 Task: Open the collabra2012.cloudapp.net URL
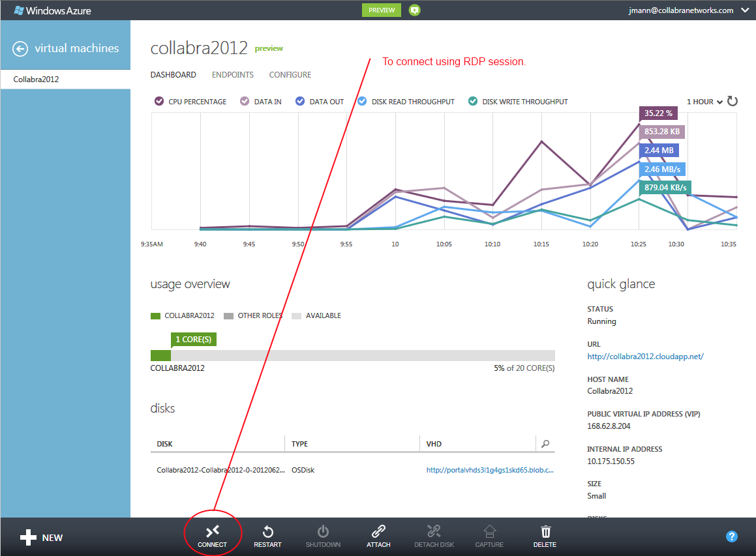(x=645, y=357)
